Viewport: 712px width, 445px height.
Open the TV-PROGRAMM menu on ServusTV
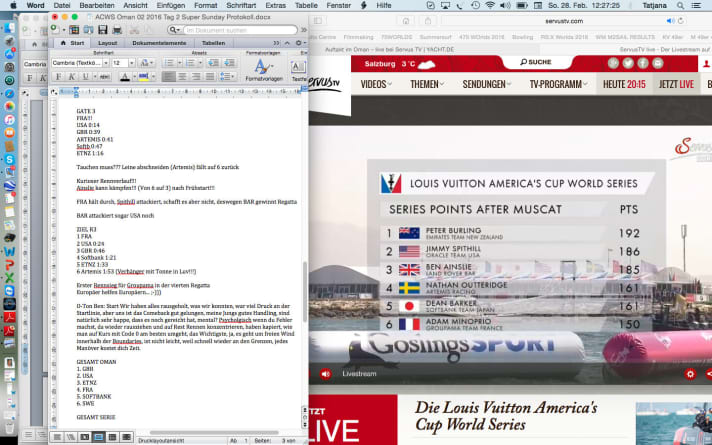click(558, 84)
